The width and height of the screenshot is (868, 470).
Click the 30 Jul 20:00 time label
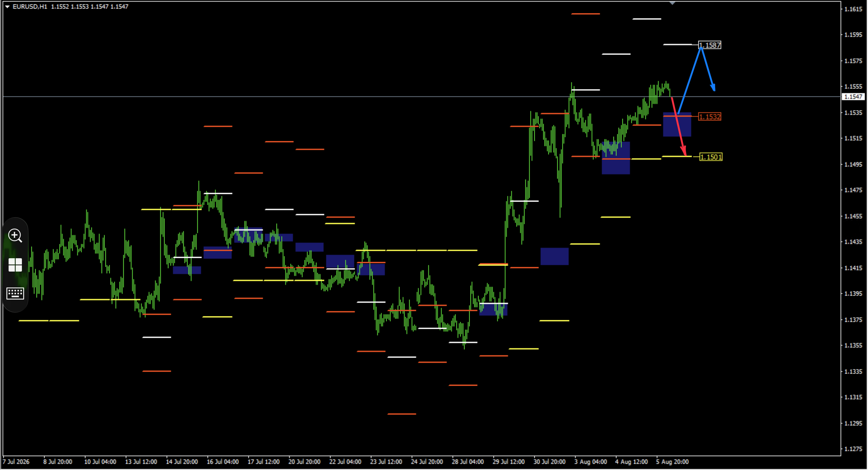(x=549, y=461)
